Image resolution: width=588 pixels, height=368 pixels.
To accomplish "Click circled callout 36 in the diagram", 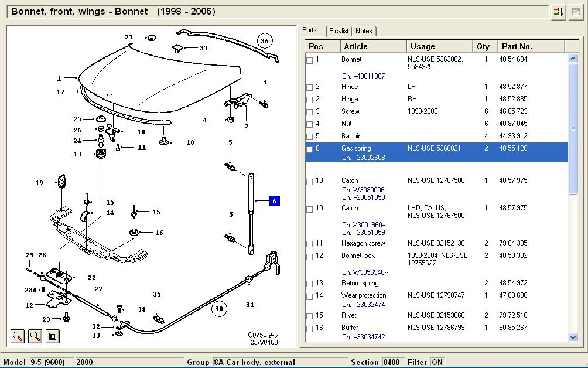I will [265, 41].
